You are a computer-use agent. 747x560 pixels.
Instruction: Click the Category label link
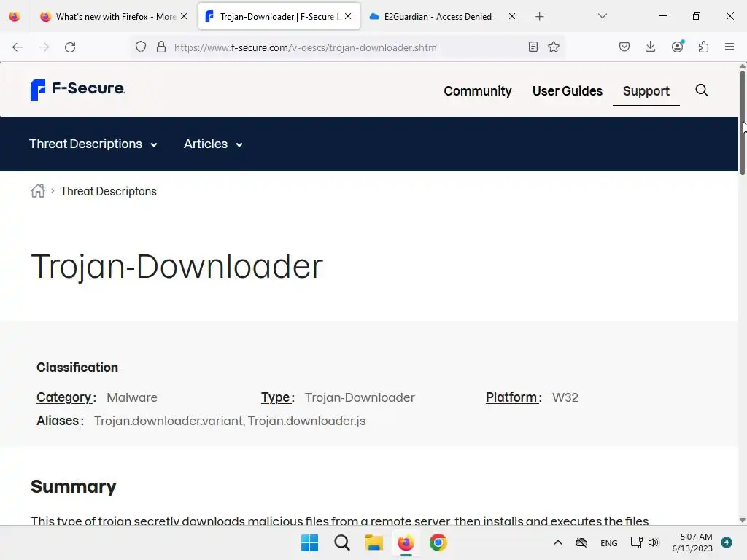coord(64,397)
